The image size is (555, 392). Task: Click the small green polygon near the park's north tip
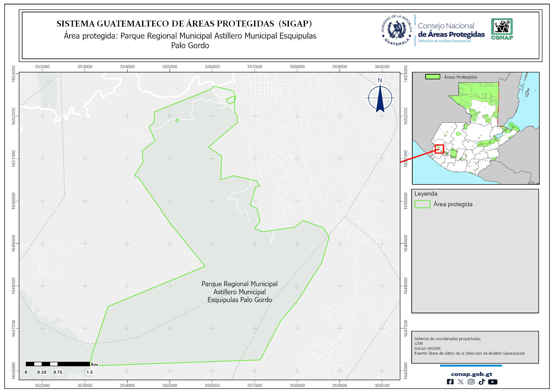tap(231, 100)
